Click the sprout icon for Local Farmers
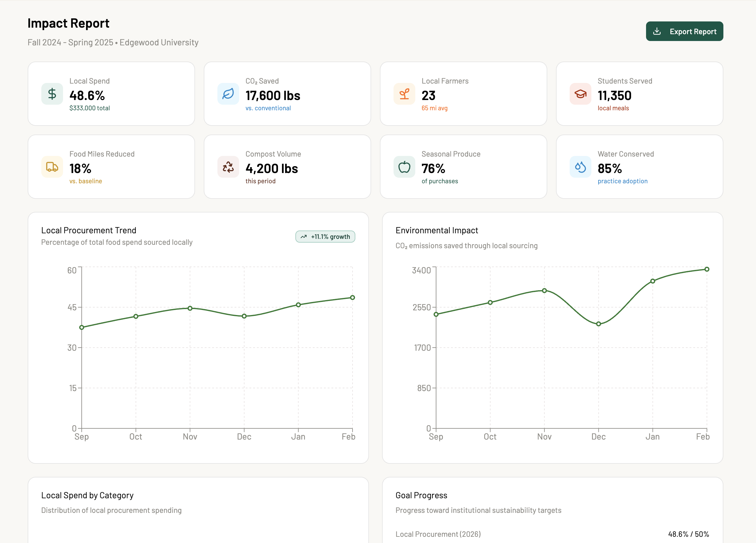This screenshot has height=543, width=756. pos(404,94)
